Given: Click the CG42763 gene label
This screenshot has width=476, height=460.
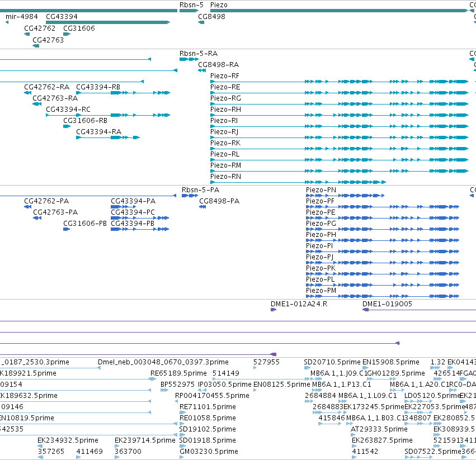Looking at the screenshot, I should [48, 40].
